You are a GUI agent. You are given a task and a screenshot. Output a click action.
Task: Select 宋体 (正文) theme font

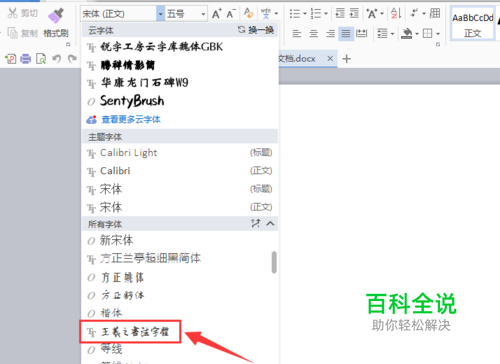180,207
